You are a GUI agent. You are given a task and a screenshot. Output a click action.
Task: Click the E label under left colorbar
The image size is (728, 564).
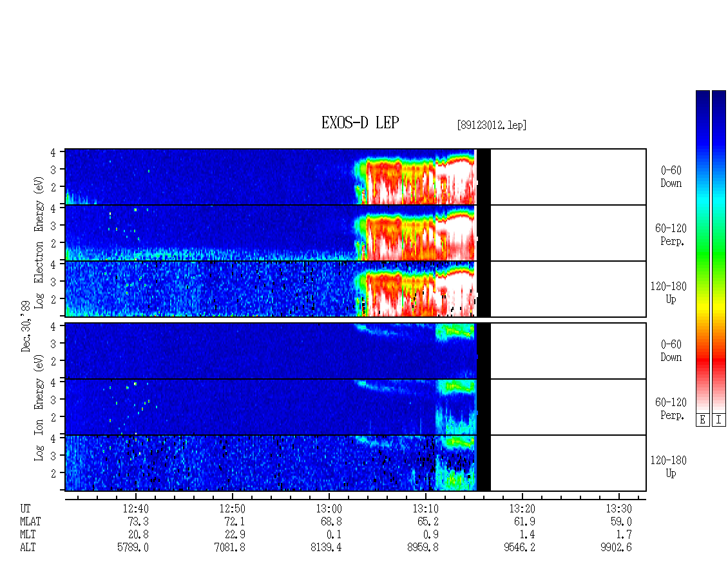click(702, 420)
